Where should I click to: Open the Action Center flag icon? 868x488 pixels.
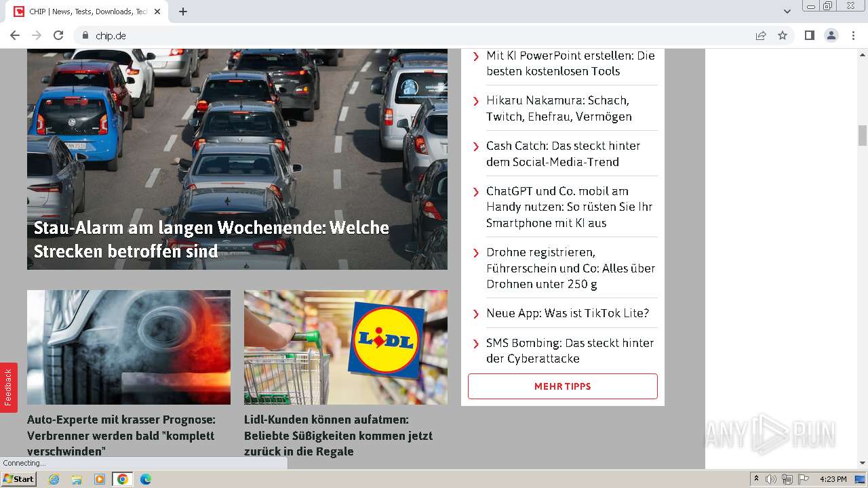(x=804, y=479)
